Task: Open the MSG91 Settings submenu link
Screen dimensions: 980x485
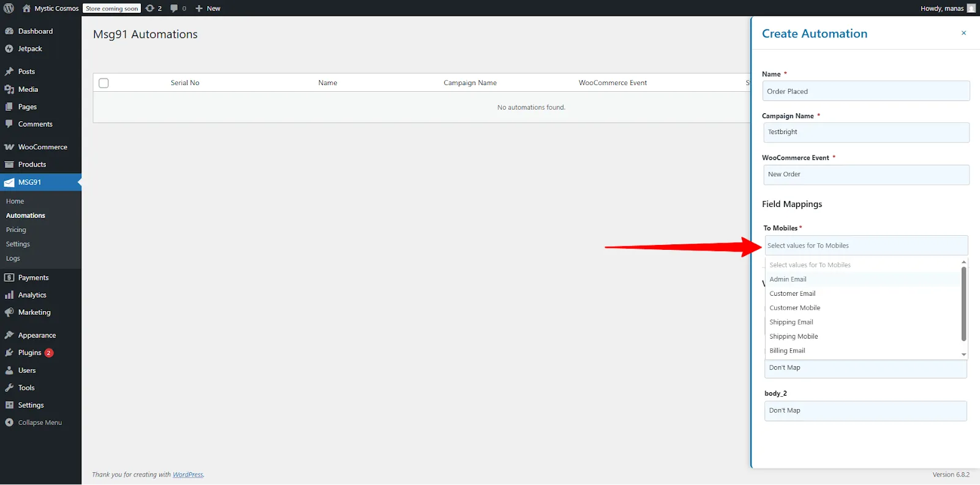Action: pyautogui.click(x=18, y=244)
